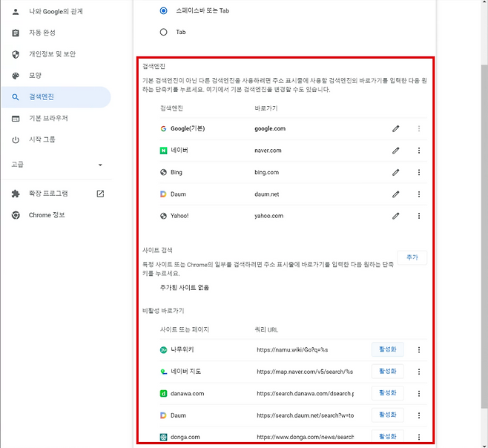488x448 pixels.
Task: Click the google.com shortcut text
Action: 270,128
